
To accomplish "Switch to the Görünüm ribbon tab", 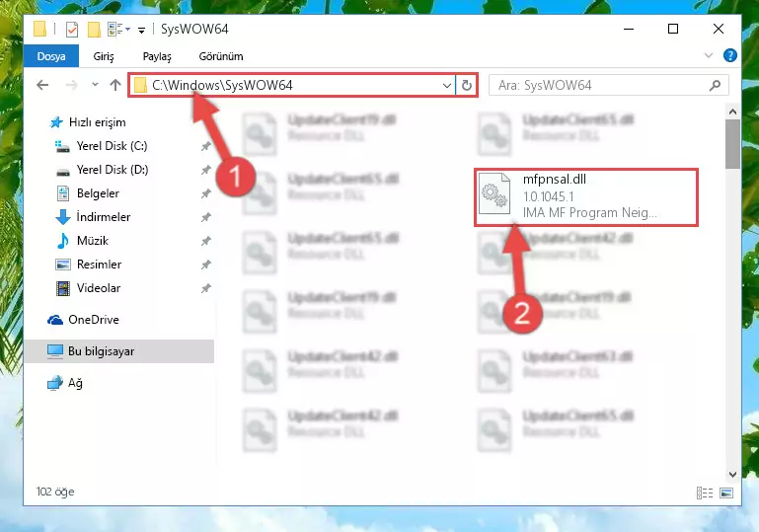I will [x=221, y=56].
